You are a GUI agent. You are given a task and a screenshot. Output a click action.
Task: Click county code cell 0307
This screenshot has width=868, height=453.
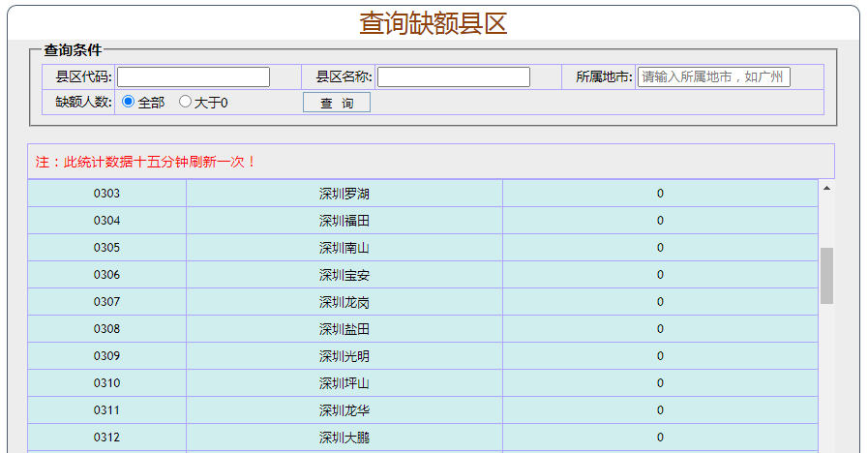pyautogui.click(x=106, y=302)
